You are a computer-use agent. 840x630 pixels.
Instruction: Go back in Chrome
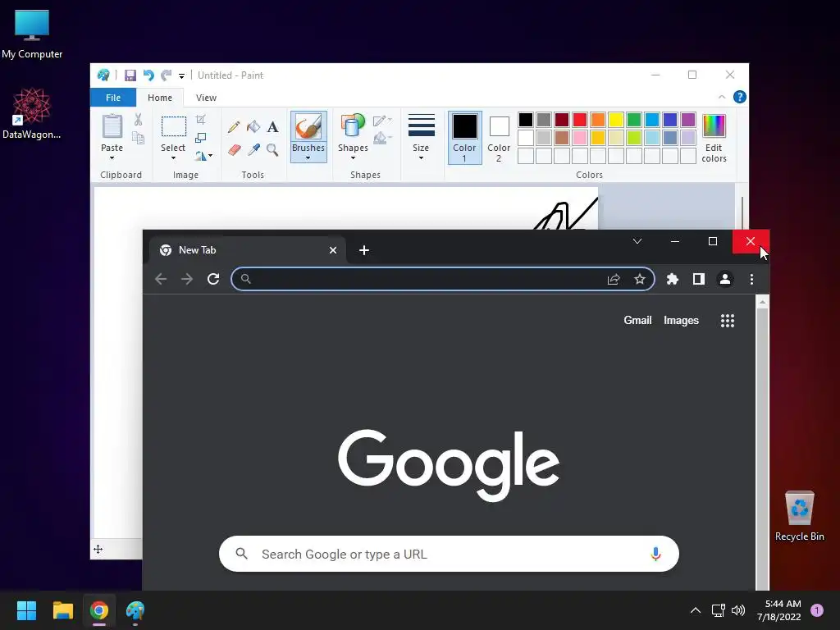[x=161, y=279]
